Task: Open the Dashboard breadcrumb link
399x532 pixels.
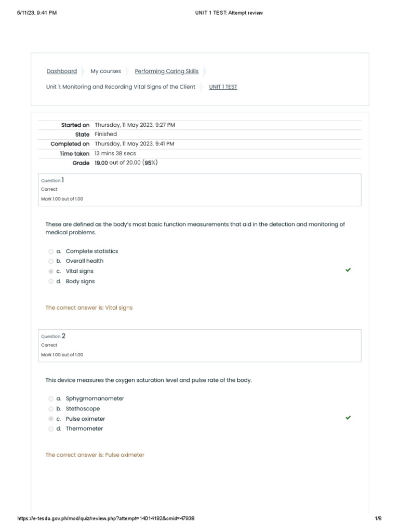Action: coord(62,71)
